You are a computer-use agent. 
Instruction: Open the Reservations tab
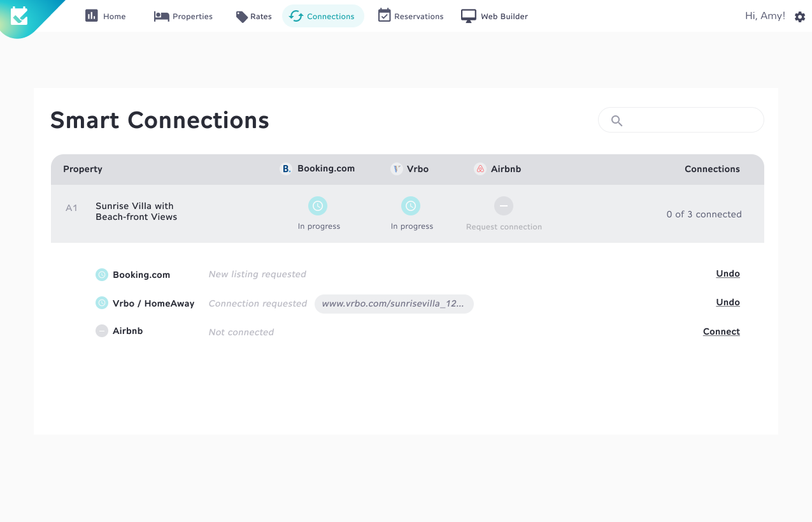point(411,16)
